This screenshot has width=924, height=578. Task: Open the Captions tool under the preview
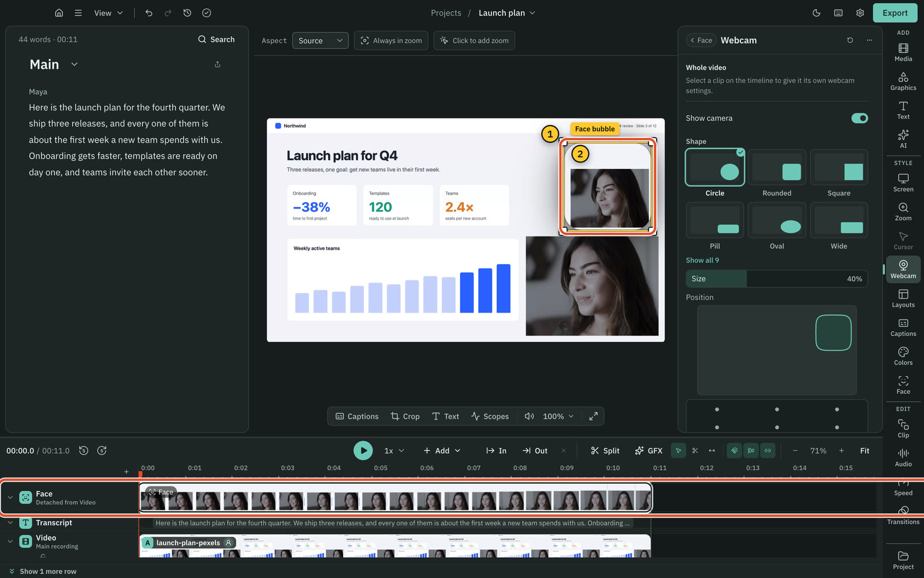357,416
